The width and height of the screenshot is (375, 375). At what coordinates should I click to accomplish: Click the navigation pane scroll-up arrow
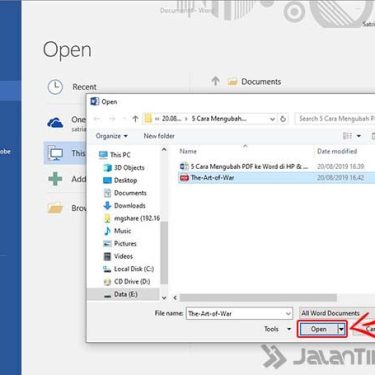(164, 150)
